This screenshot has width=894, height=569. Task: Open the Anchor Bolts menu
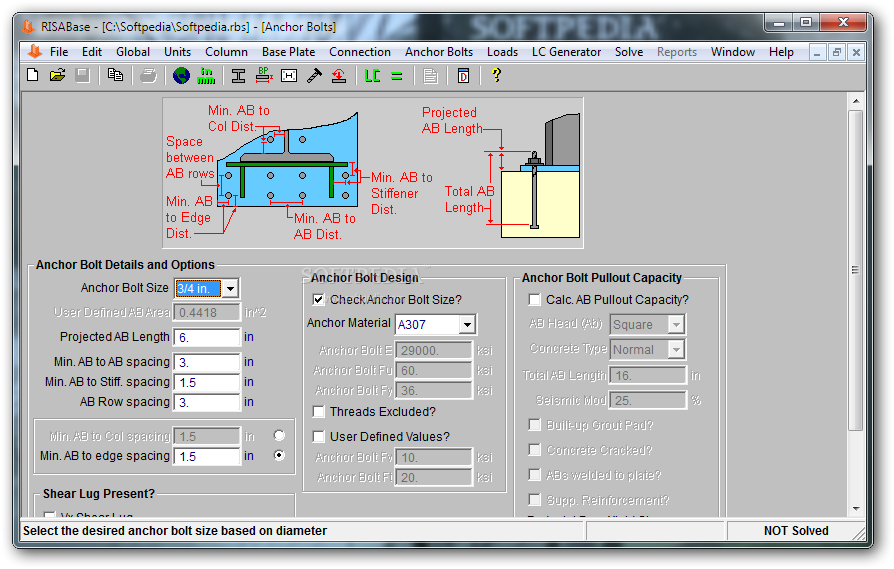click(439, 52)
